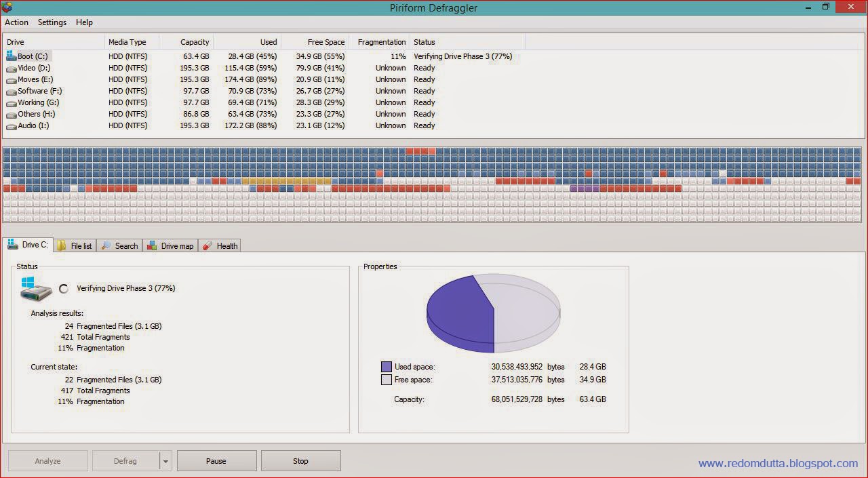Click the purple blocks in the drive map
The width and height of the screenshot is (868, 478).
click(x=585, y=188)
